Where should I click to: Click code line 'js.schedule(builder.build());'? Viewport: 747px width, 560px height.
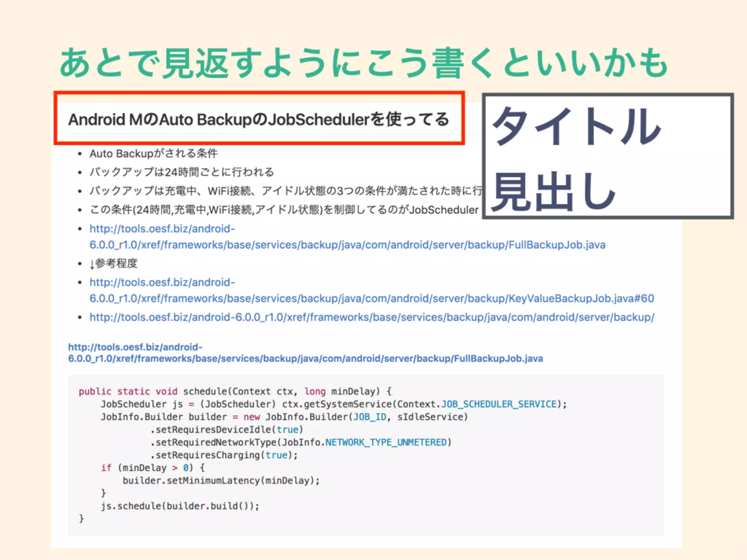click(180, 506)
